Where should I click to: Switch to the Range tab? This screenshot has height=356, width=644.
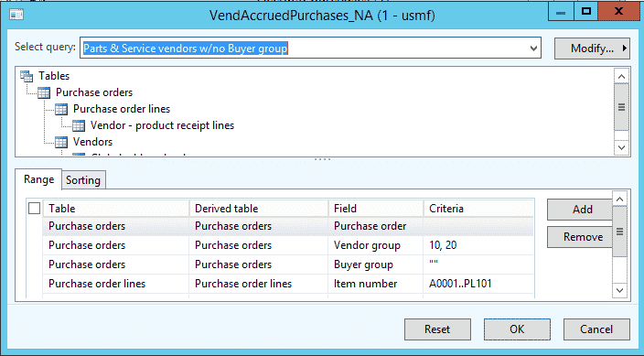38,179
